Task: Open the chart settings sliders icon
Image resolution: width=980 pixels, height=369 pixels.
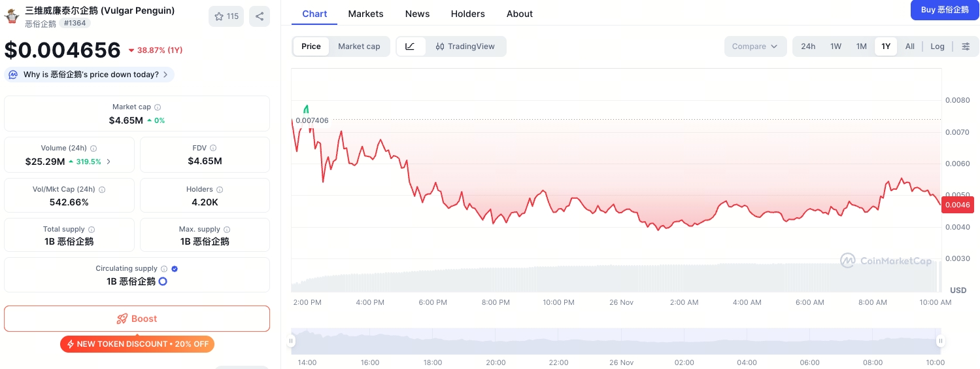Action: [966, 46]
